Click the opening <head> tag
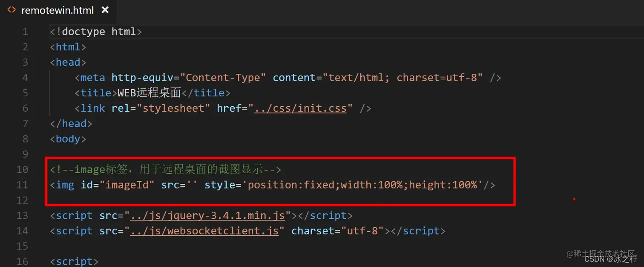644x267 pixels. 68,62
